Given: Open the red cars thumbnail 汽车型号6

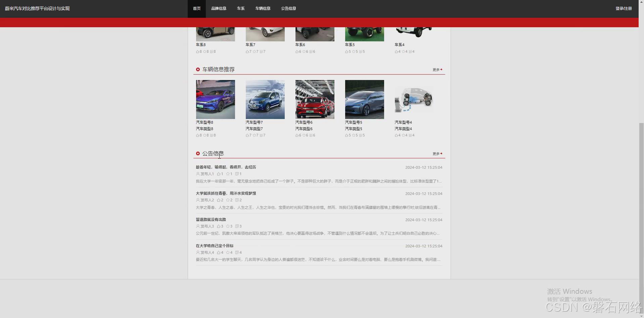Looking at the screenshot, I should (315, 99).
